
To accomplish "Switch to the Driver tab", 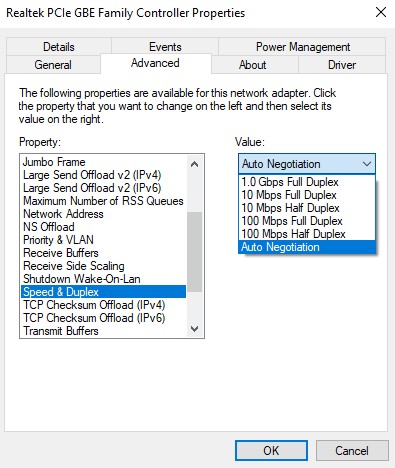I will pyautogui.click(x=342, y=65).
